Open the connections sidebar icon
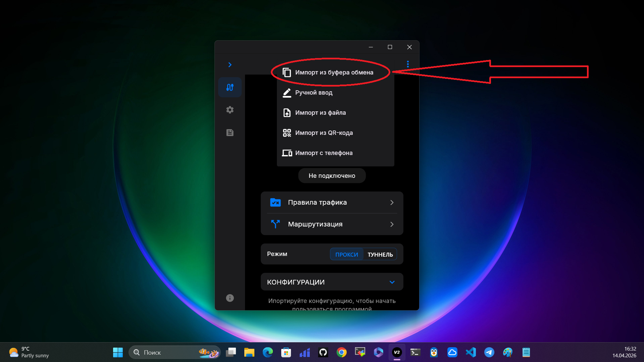The height and width of the screenshot is (362, 644). (x=230, y=87)
